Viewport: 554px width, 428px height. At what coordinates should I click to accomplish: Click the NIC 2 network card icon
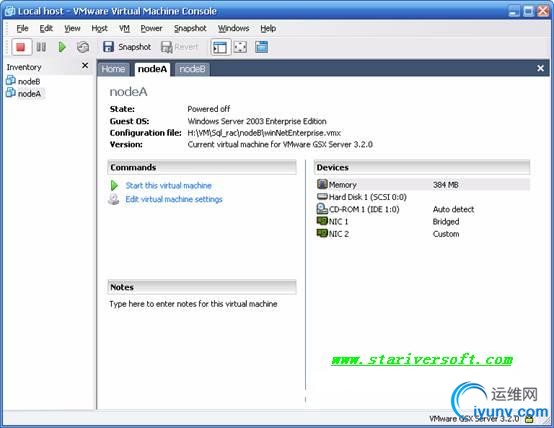point(322,233)
